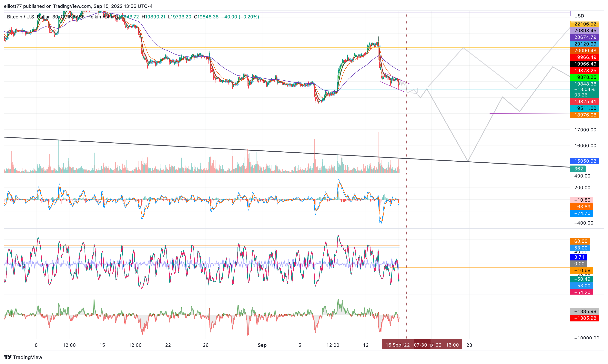This screenshot has height=364, width=608.
Task: Select the countdown timer 03:26
Action: click(581, 95)
